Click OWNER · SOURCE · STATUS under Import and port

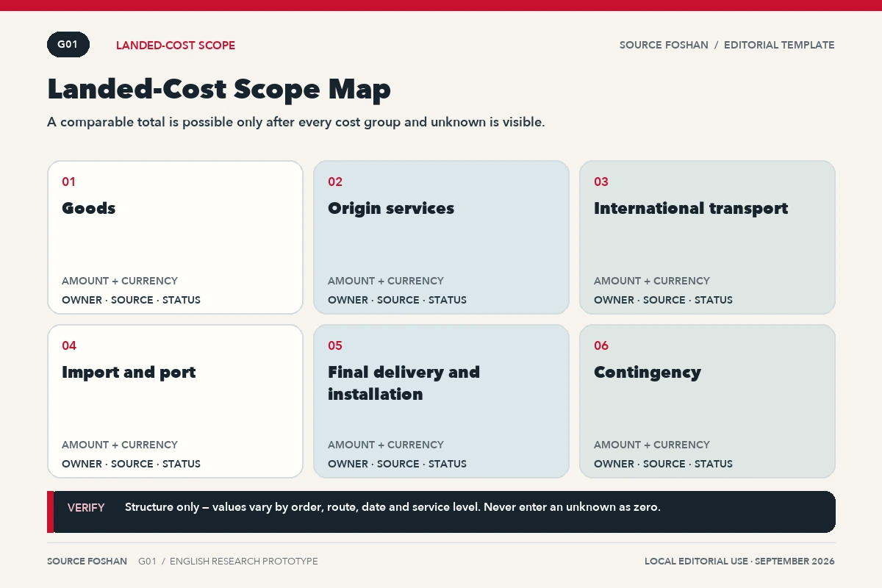click(x=131, y=464)
